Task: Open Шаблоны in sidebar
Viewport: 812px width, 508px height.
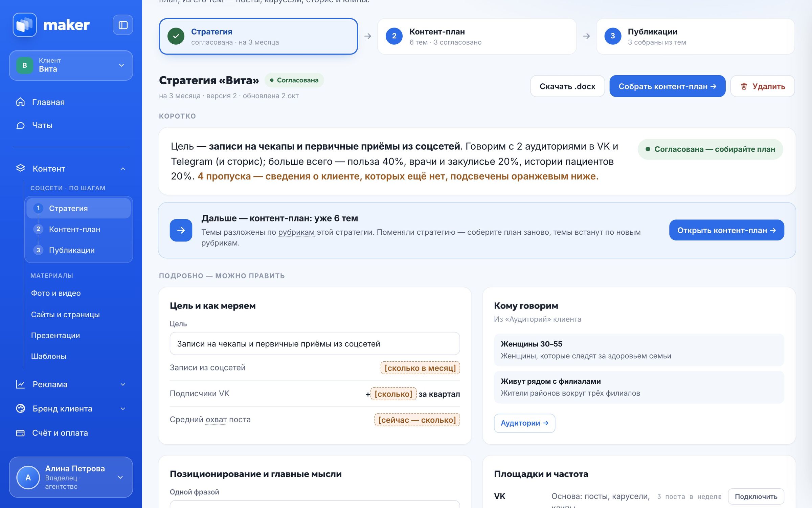Action: pyautogui.click(x=49, y=356)
